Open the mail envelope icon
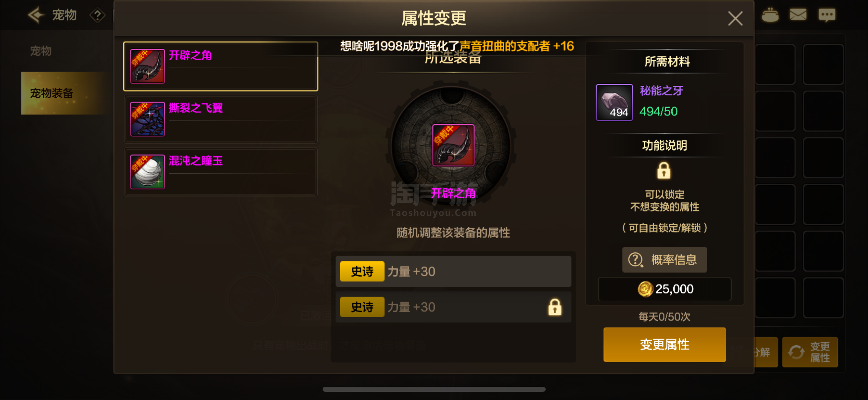The image size is (868, 400). 798,15
